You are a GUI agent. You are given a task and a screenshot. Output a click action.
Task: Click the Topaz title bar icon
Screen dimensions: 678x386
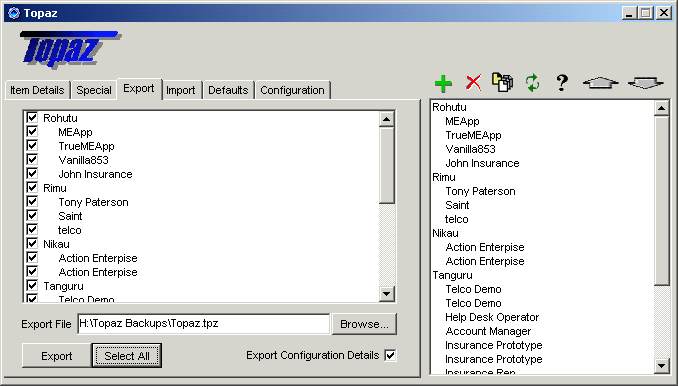pos(14,13)
